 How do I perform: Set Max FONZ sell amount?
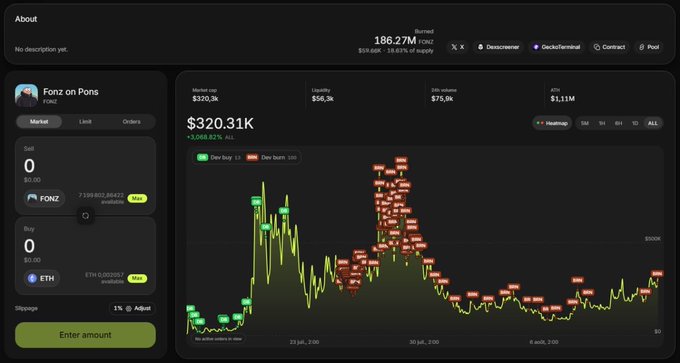coord(137,199)
